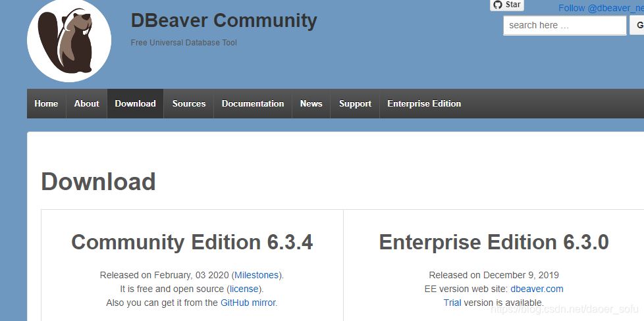Open the Trial version link

(x=452, y=303)
